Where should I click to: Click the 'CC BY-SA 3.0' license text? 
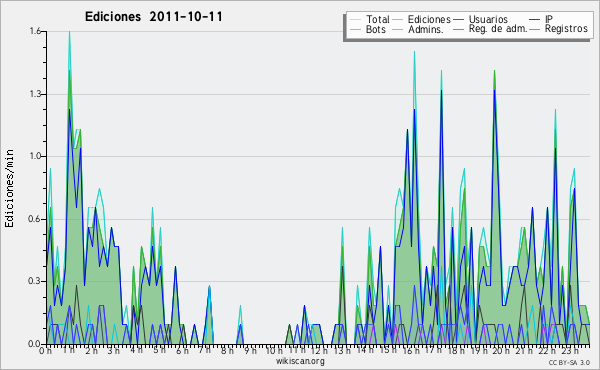[569, 362]
